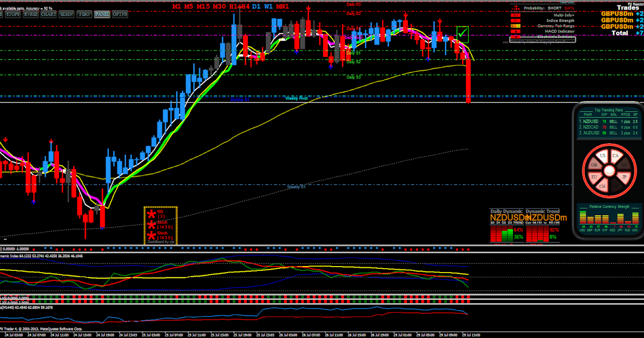Click the STOPS button

tap(13, 14)
